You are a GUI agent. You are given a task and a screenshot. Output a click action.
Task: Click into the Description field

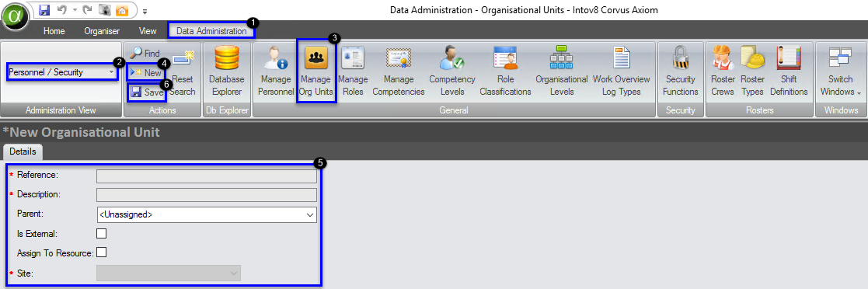[207, 195]
